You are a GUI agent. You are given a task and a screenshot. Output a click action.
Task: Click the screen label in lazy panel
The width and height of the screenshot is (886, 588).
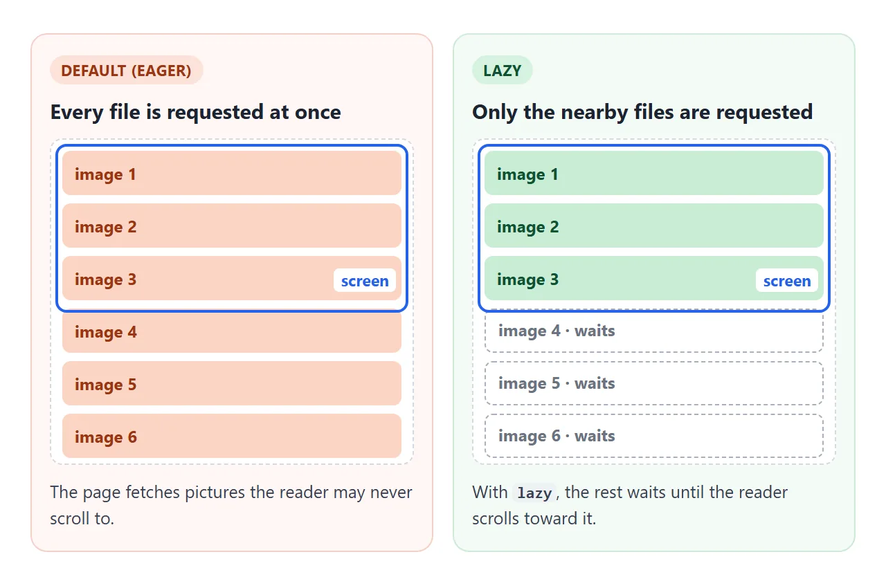pyautogui.click(x=787, y=280)
